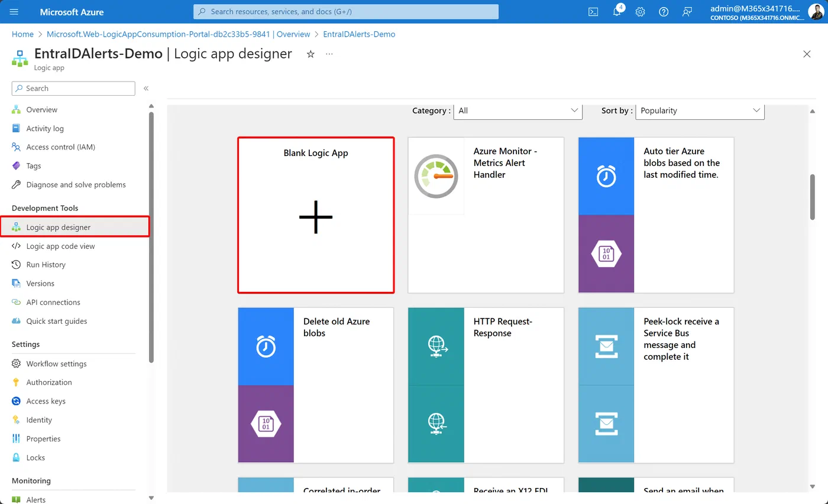Open the Azure portal hamburger menu
This screenshot has height=504, width=828.
tap(14, 12)
